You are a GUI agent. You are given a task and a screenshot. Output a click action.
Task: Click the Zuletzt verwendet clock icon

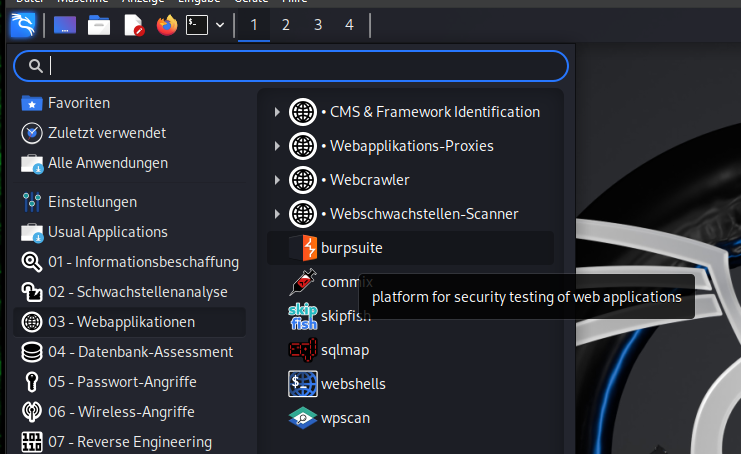tap(32, 133)
